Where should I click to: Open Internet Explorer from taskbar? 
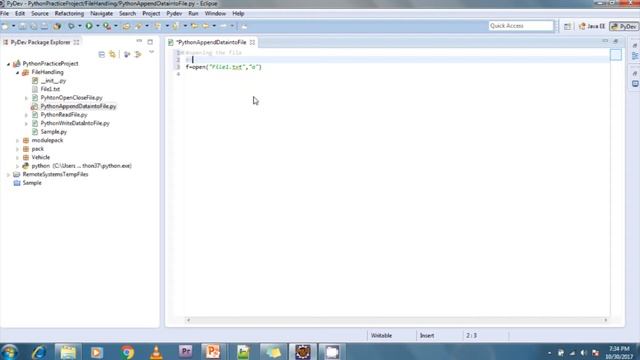[x=39, y=352]
